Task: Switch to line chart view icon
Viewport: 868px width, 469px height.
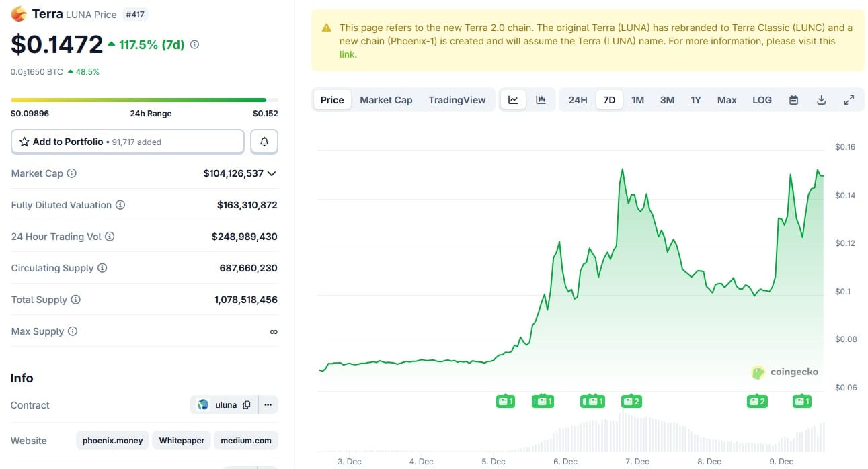Action: 513,100
